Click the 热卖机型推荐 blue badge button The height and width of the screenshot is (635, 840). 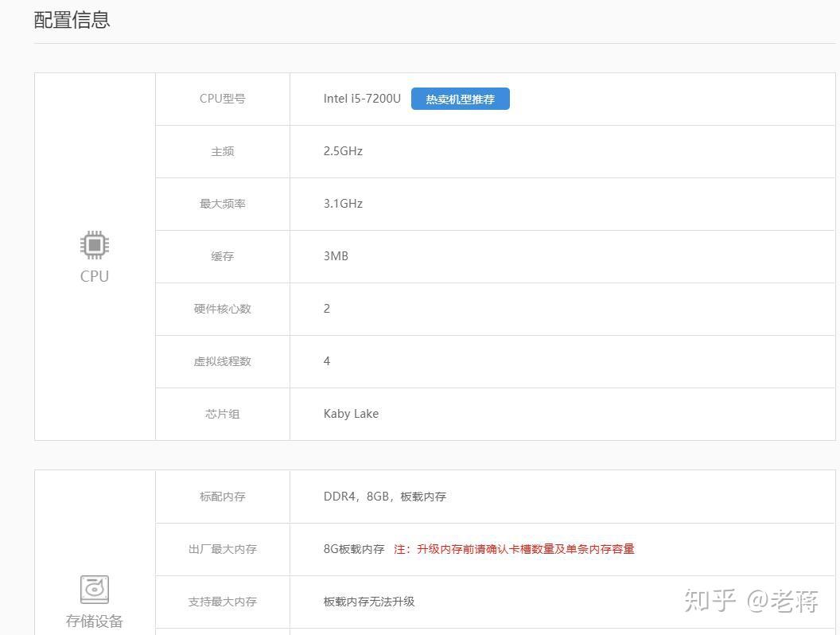coord(461,99)
